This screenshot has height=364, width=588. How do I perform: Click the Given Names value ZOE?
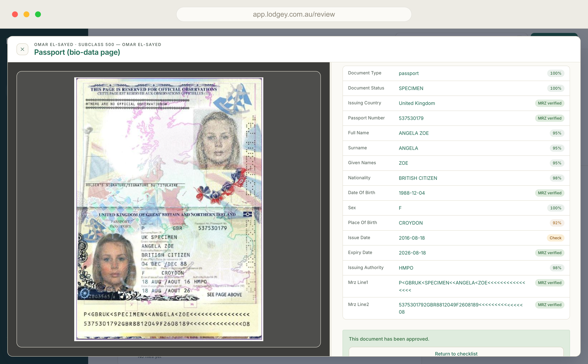pyautogui.click(x=403, y=163)
